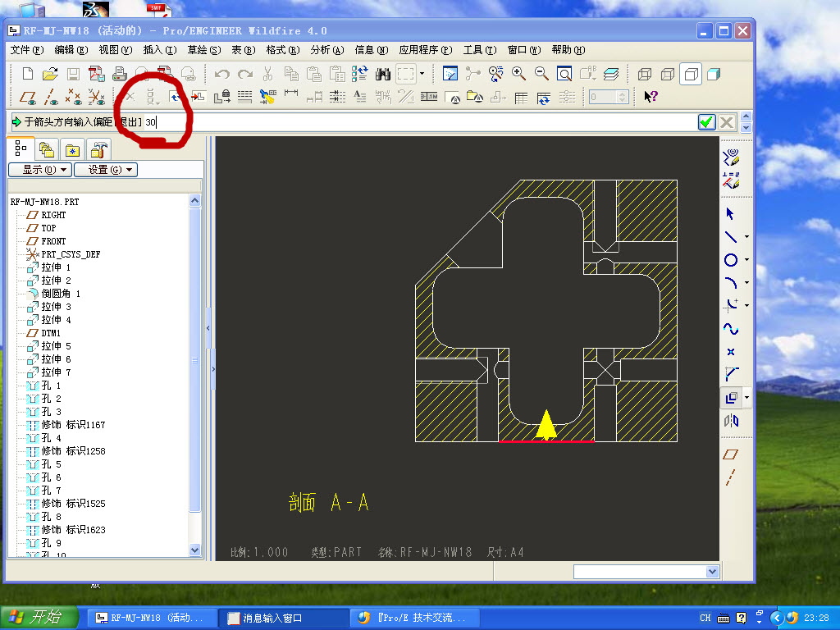Cut selection with the scissors icon

click(x=268, y=74)
